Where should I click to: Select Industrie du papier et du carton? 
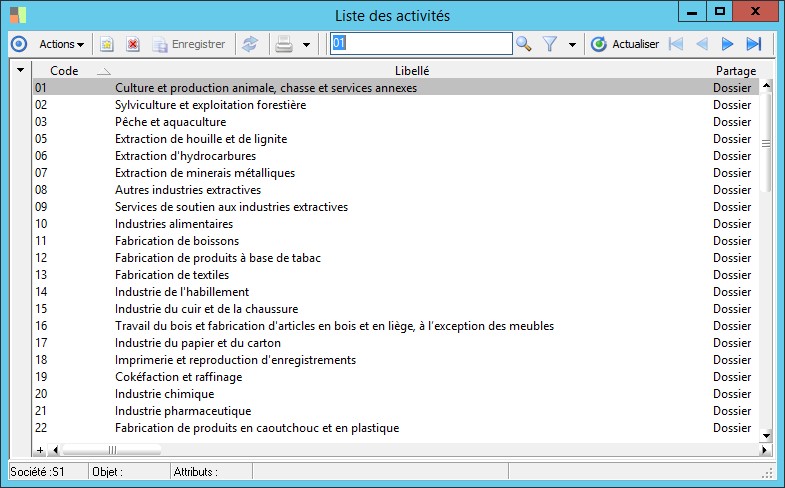pyautogui.click(x=396, y=343)
